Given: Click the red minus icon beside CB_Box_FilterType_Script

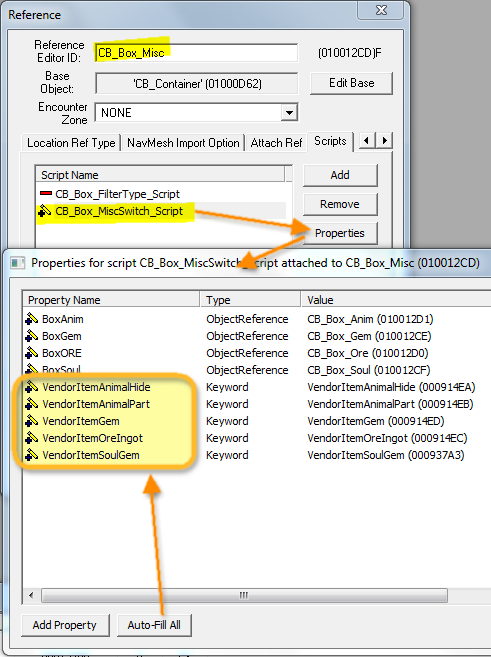Looking at the screenshot, I should (46, 194).
